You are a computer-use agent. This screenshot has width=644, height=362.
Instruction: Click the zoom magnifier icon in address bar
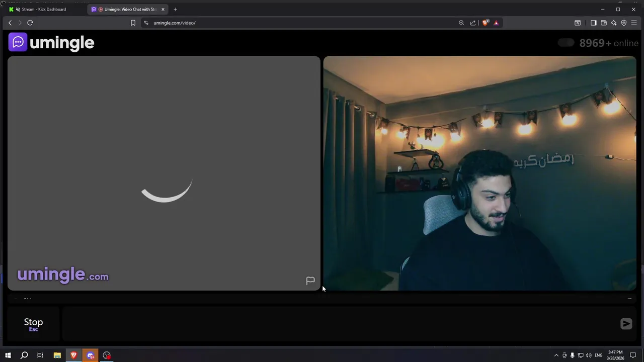coord(461,23)
